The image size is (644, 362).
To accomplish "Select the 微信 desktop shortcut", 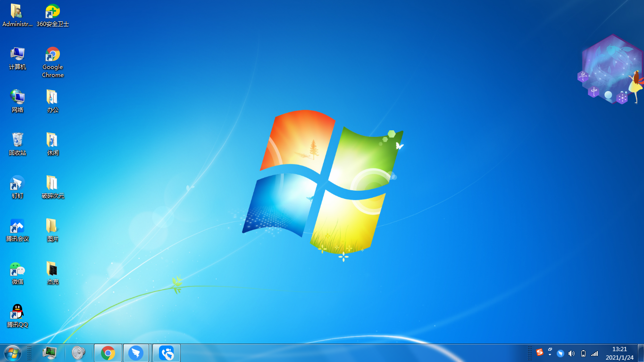I will pos(17,273).
